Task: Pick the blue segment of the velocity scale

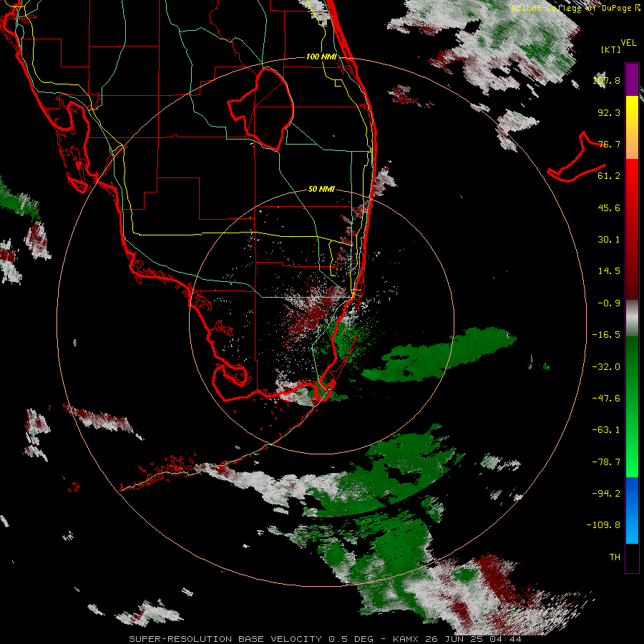Action: pyautogui.click(x=632, y=510)
